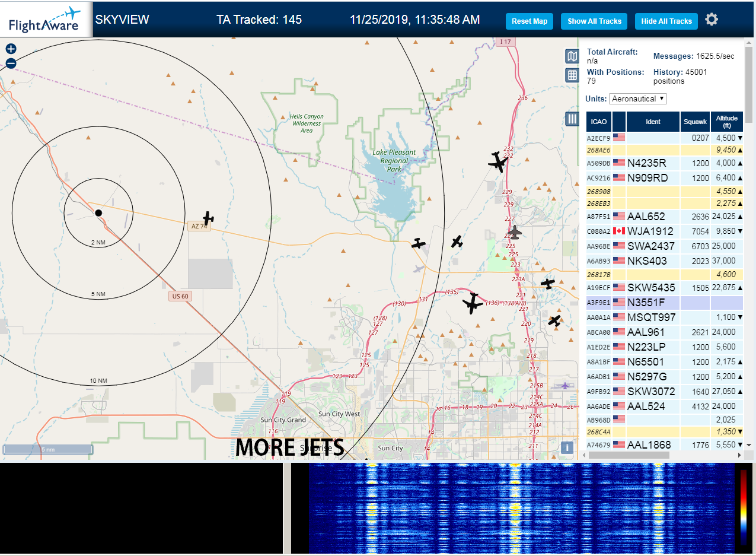Image resolution: width=756 pixels, height=556 pixels.
Task: Select yellow row with ICAO 26817B
Action: tap(665, 275)
